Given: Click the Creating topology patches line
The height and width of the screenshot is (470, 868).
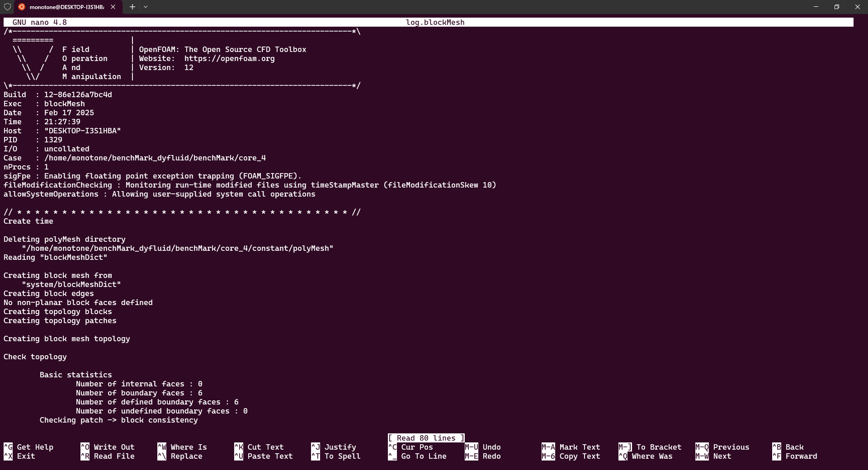Looking at the screenshot, I should pyautogui.click(x=60, y=320).
